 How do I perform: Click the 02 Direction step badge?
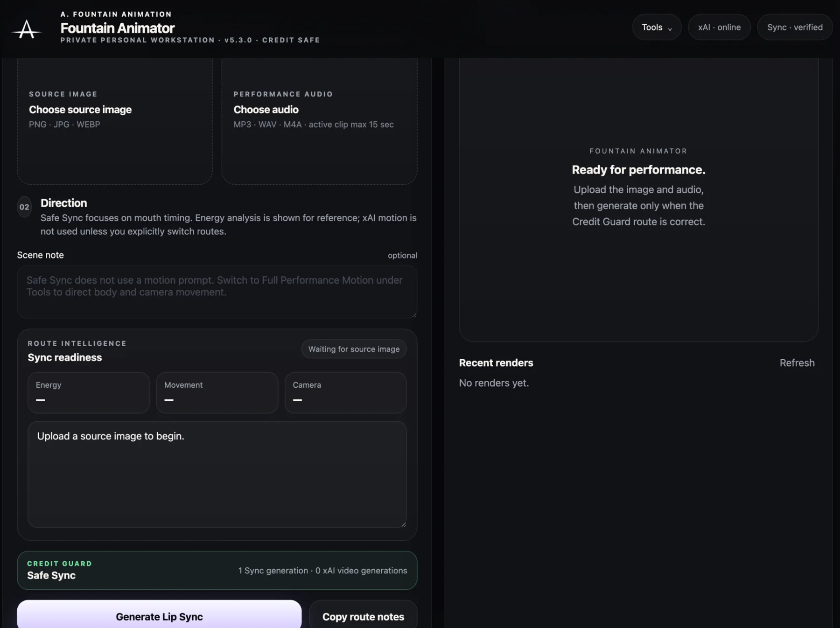[x=24, y=207]
